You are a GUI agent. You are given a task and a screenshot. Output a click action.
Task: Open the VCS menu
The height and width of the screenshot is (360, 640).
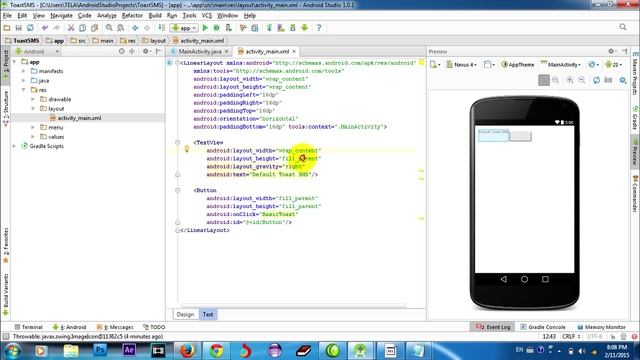tap(207, 16)
